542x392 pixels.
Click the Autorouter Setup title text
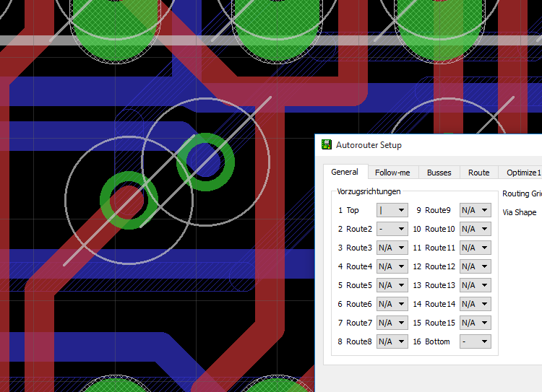369,145
